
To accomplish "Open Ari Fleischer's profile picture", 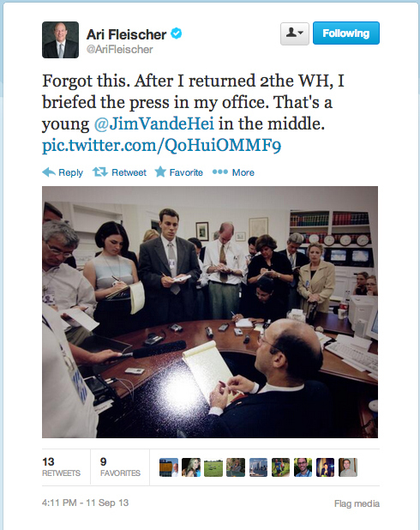I will [61, 40].
